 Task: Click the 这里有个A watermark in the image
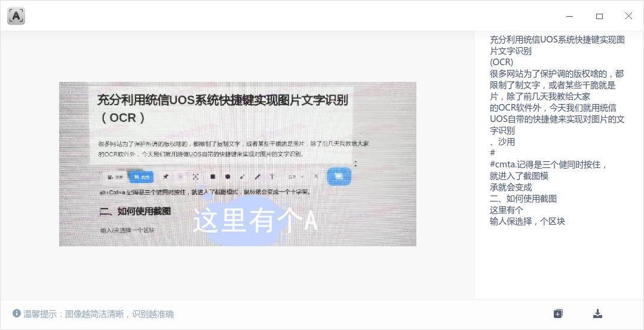tap(255, 222)
